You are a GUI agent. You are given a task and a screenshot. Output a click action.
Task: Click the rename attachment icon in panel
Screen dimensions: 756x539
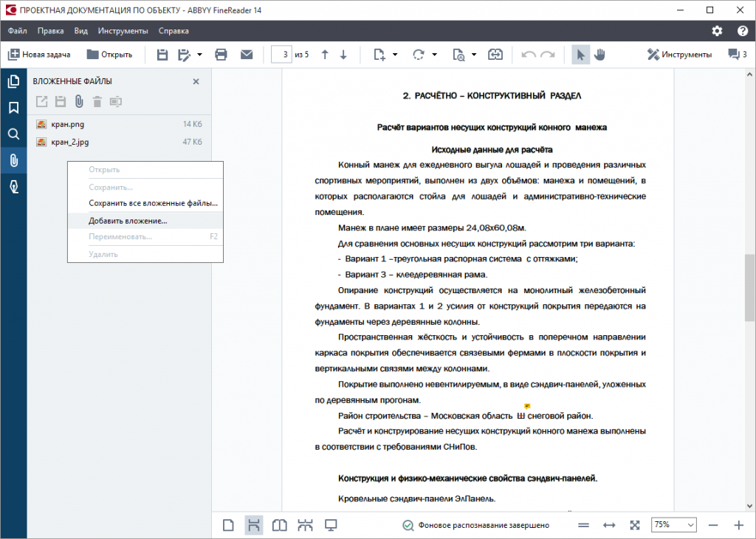click(x=116, y=101)
